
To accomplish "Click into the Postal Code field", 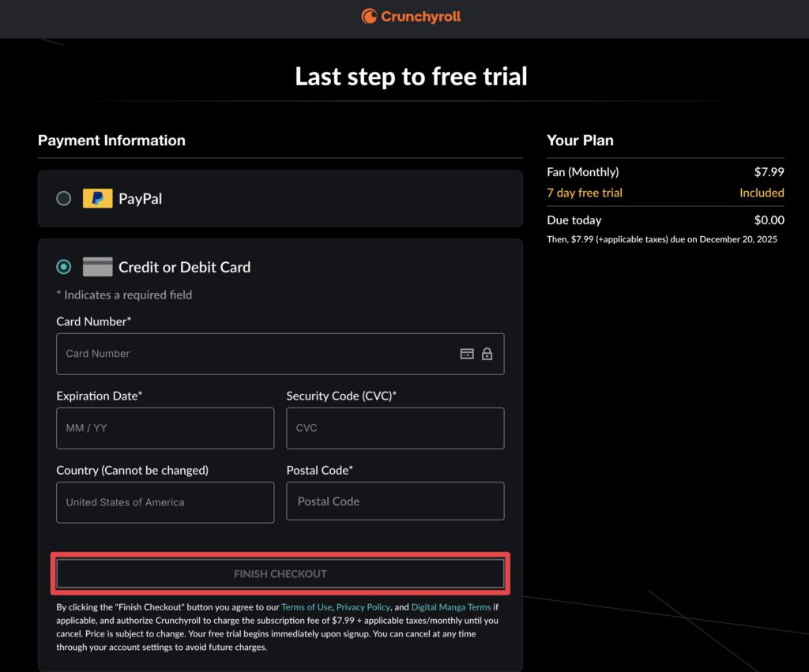I will click(x=395, y=501).
